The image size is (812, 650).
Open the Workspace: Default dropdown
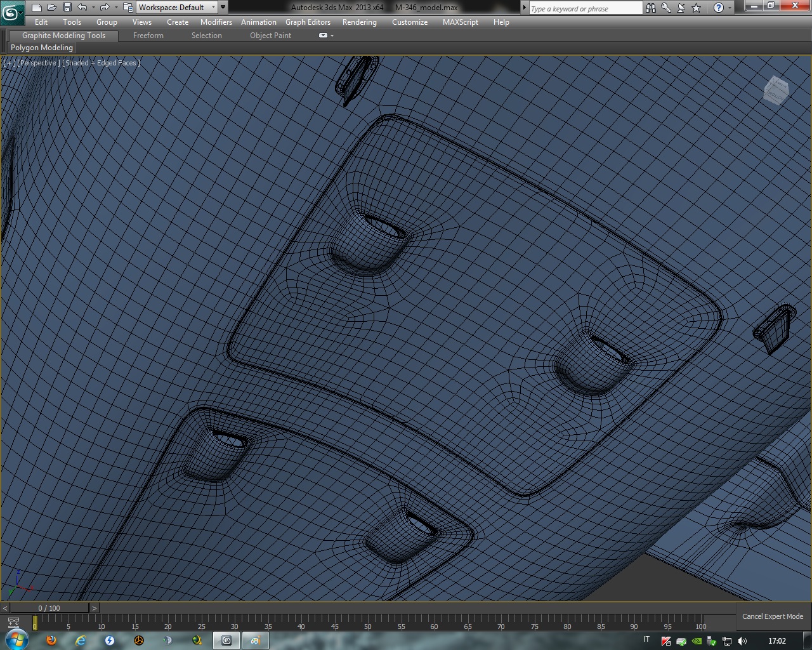[177, 8]
